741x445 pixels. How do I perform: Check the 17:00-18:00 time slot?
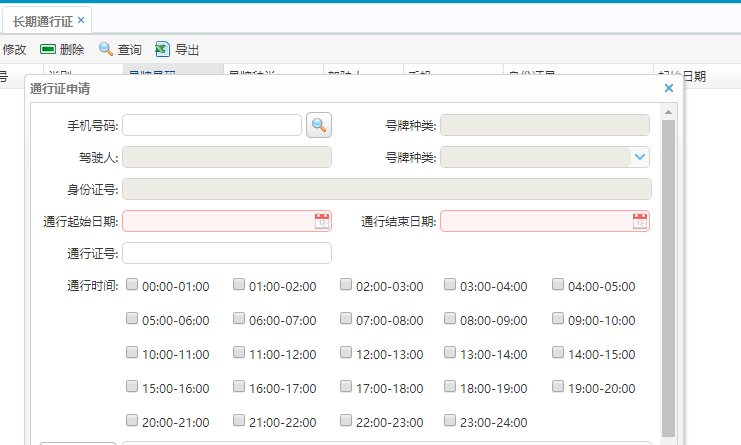click(x=346, y=386)
